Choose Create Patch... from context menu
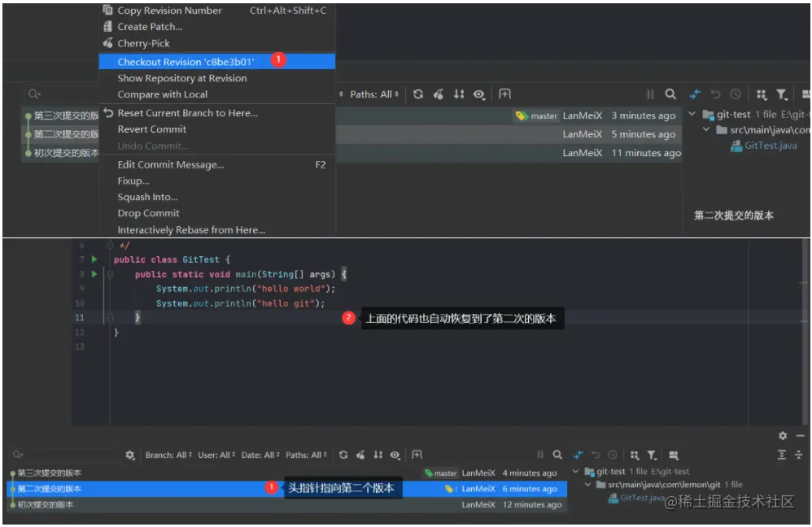 [217, 26]
